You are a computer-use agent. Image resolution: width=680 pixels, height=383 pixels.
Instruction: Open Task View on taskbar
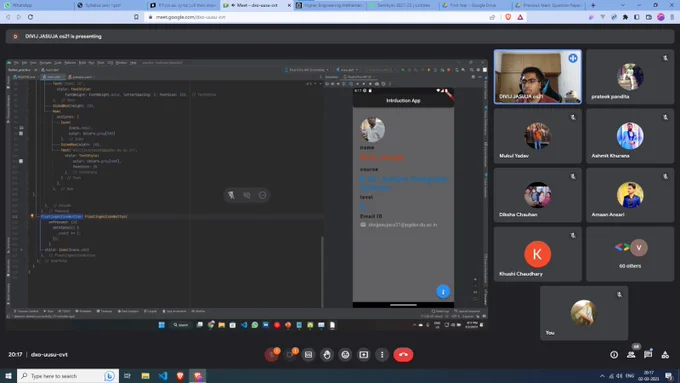coord(127,376)
